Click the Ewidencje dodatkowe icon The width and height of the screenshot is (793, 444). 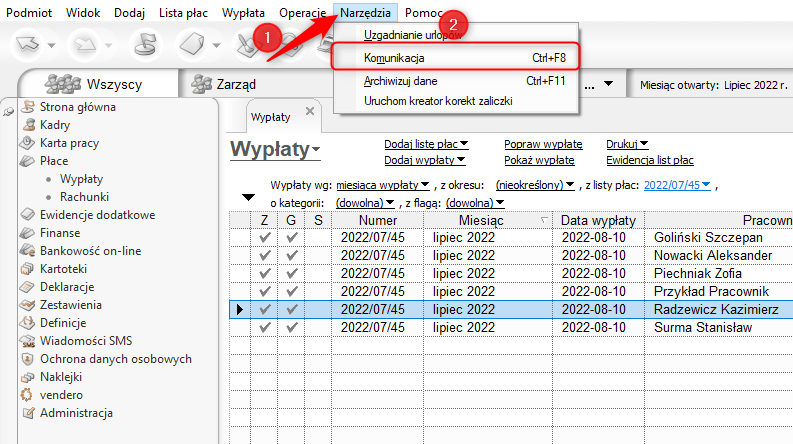pos(27,214)
